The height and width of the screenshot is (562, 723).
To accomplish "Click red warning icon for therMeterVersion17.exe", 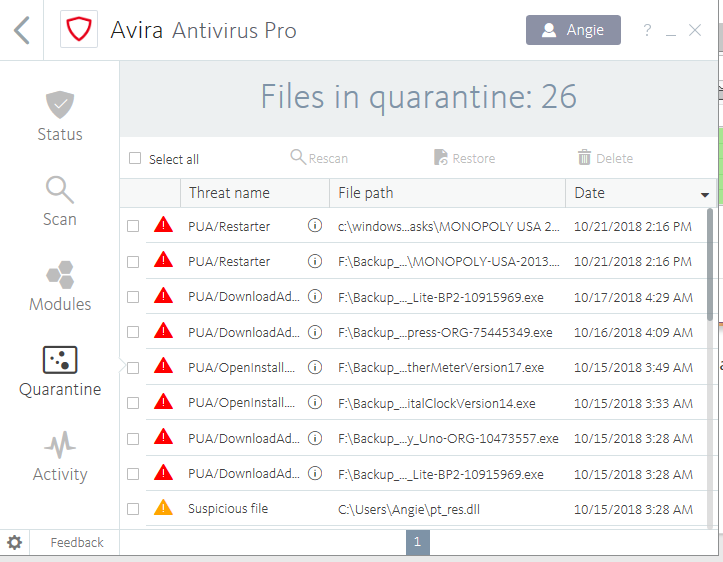I will point(163,366).
